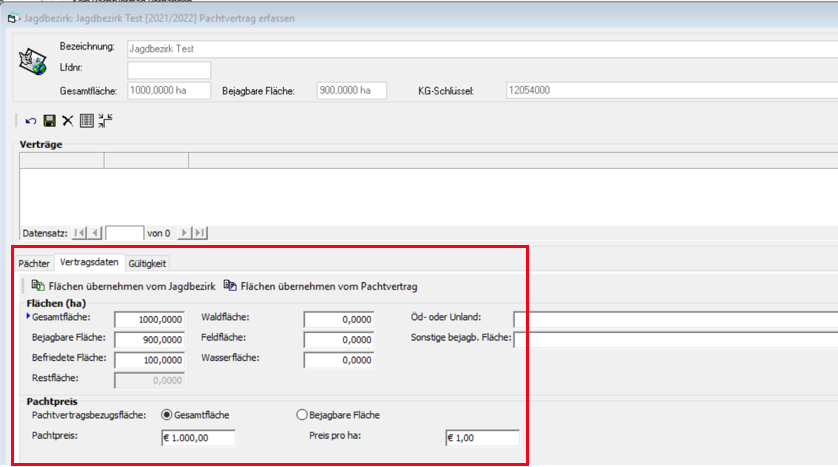Click the Pachtpreis input field

point(197,437)
